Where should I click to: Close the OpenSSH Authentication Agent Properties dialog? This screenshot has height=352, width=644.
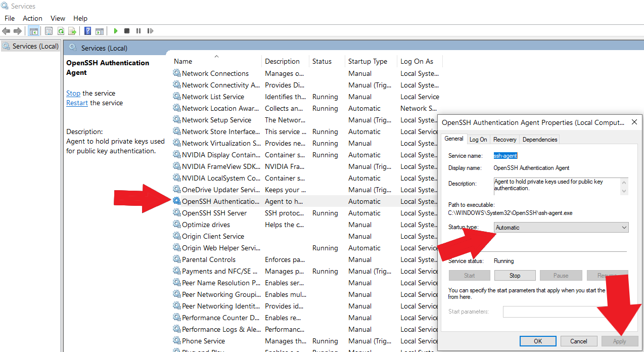[x=634, y=122]
